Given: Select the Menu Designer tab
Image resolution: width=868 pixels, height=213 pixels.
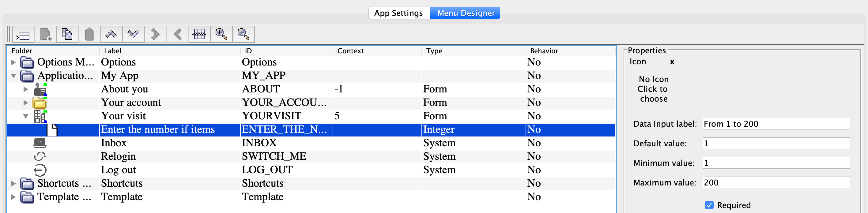Looking at the screenshot, I should pyautogui.click(x=466, y=13).
